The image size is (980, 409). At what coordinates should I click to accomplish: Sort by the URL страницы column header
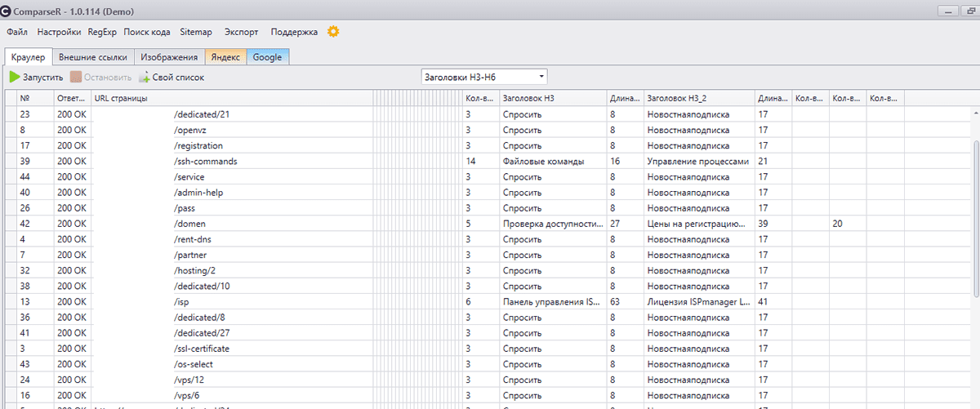pyautogui.click(x=121, y=99)
